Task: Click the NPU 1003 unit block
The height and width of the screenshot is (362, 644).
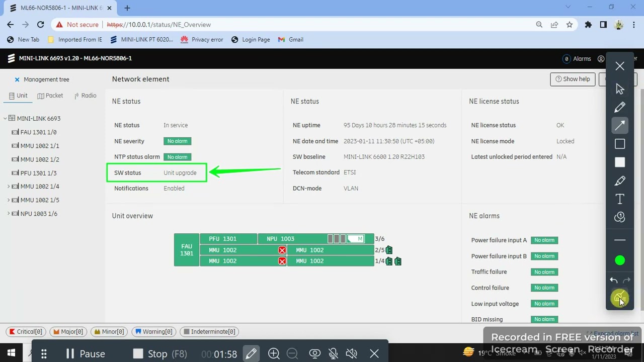Action: click(315, 239)
